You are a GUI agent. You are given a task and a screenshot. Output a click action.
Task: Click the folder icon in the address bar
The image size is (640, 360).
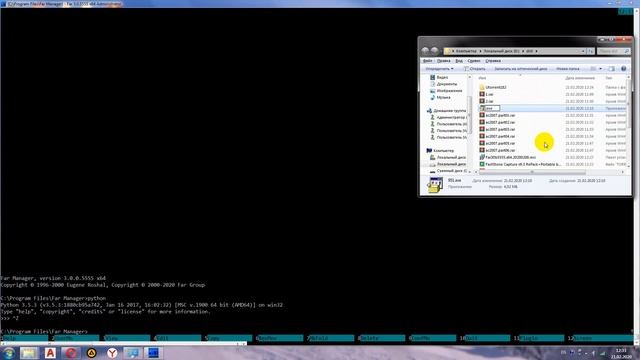447,51
